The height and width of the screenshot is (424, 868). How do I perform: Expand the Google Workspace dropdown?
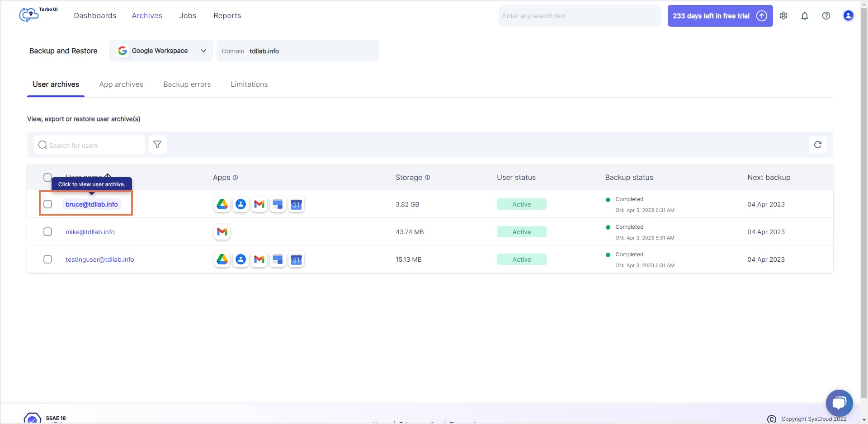pos(161,51)
